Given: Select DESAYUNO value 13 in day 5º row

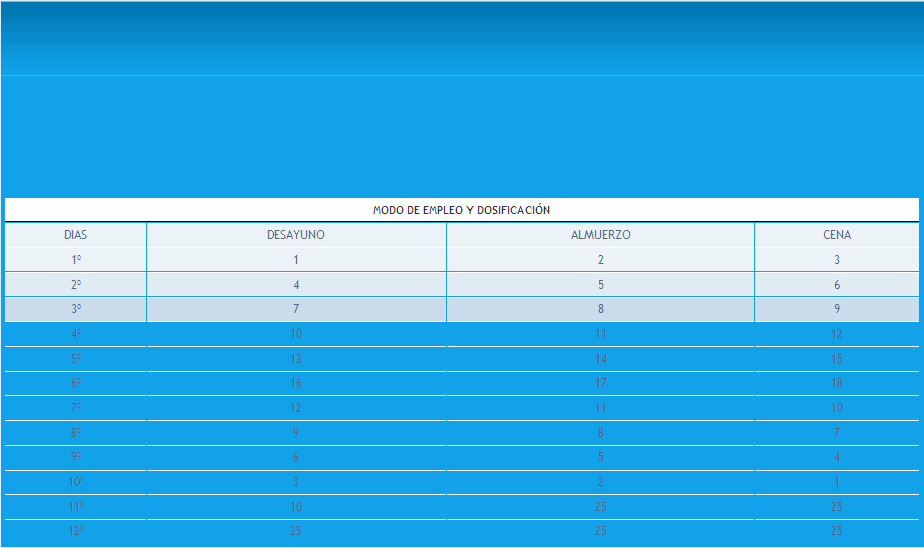Looking at the screenshot, I should 296,359.
